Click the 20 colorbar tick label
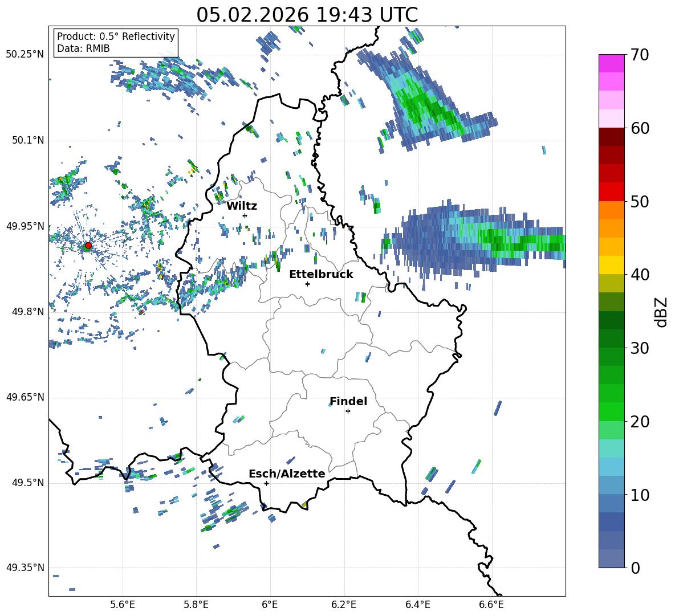Screen dimensions: 675x616 640,422
